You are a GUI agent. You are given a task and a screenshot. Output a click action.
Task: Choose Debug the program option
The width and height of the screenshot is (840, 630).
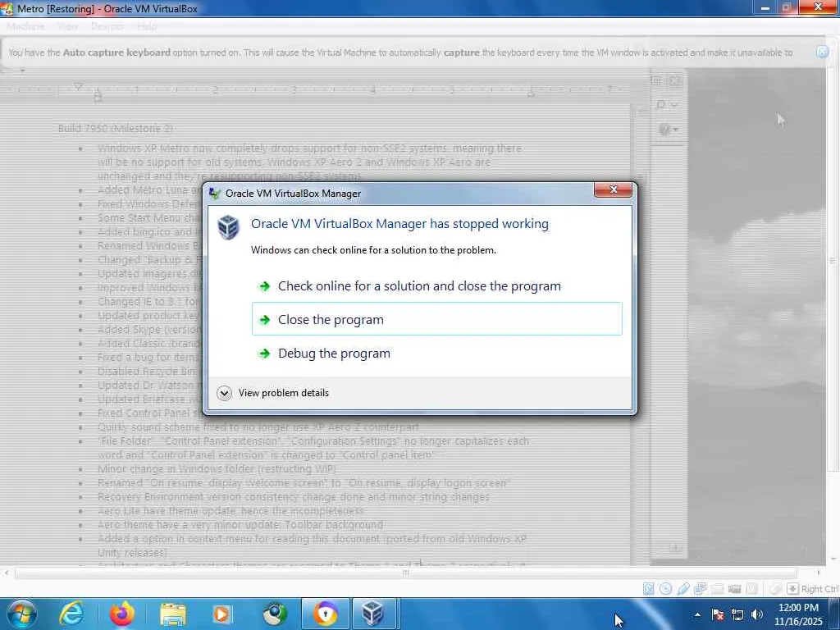pos(436,353)
